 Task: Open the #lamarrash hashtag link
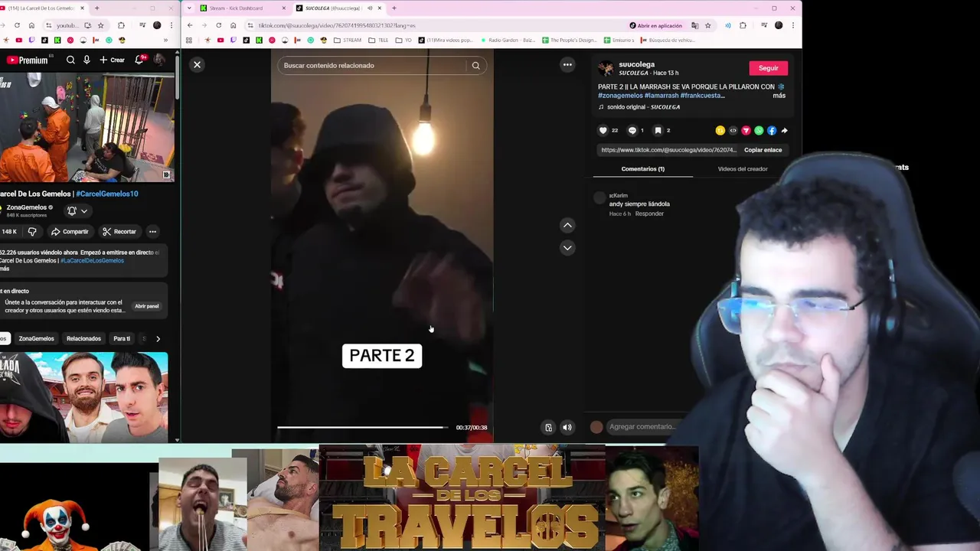[661, 96]
